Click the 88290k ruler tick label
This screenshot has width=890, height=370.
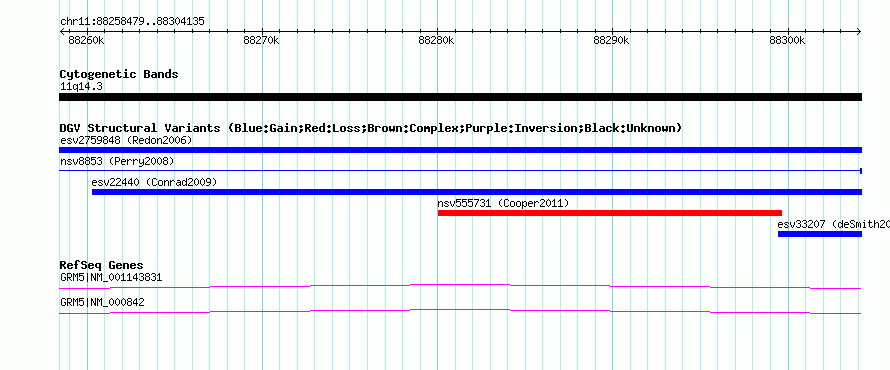(x=612, y=41)
